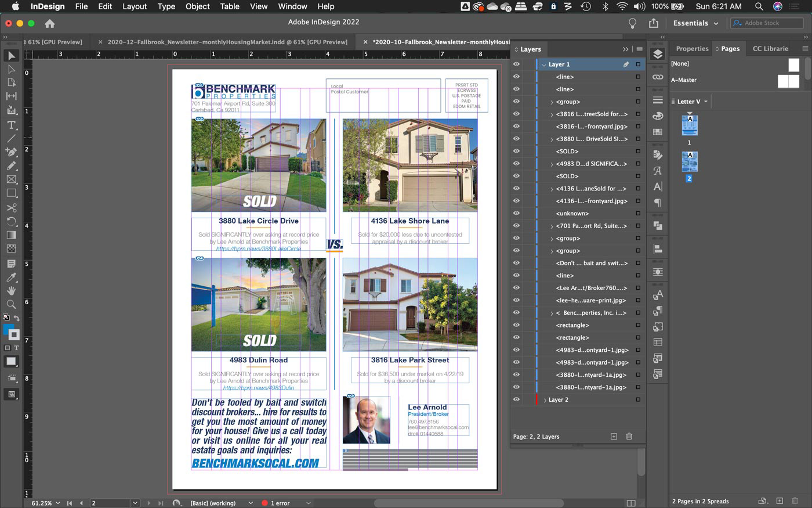Open the Layout menu
Screen dimensions: 812x508
(135, 6)
